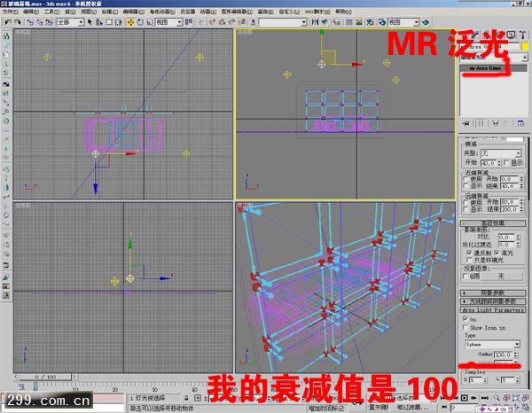Click the projector map None button

click(x=502, y=277)
